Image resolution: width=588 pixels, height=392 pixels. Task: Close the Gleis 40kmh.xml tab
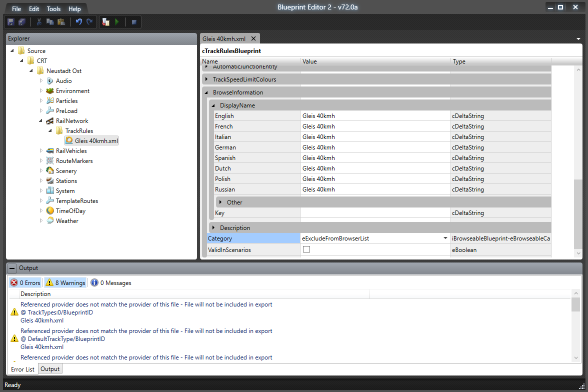(253, 38)
